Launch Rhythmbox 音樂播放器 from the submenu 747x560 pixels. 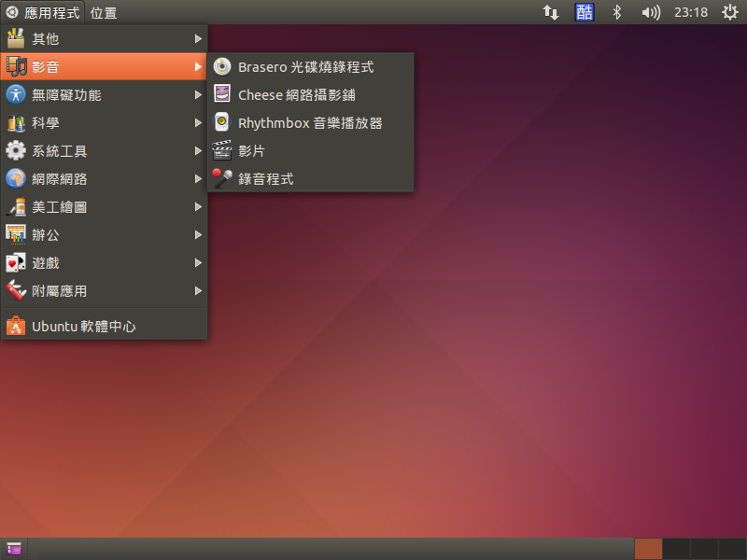coord(310,123)
